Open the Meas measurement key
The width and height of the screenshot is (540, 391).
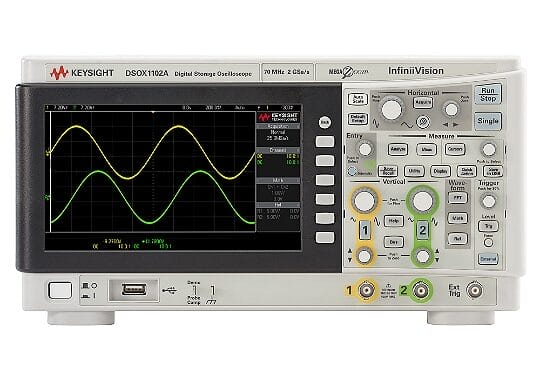[x=426, y=150]
